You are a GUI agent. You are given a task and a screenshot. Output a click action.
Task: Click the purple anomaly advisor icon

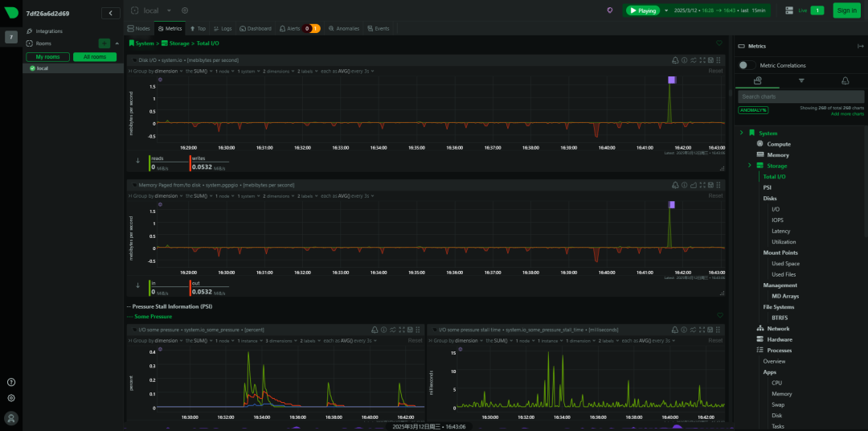point(609,10)
